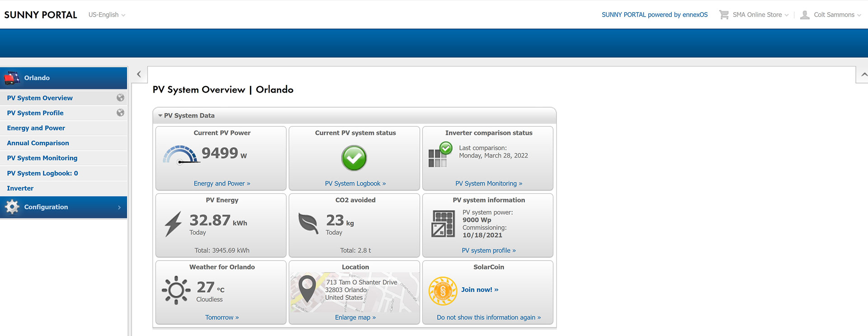Image resolution: width=868 pixels, height=336 pixels.
Task: Open the US-English language dropdown
Action: (x=107, y=15)
